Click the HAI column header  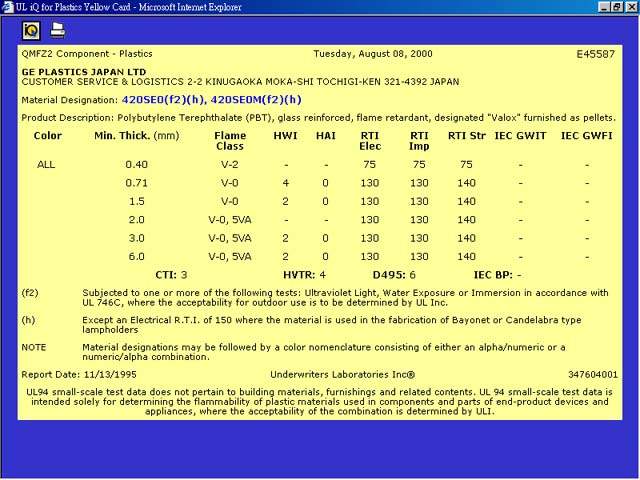326,136
